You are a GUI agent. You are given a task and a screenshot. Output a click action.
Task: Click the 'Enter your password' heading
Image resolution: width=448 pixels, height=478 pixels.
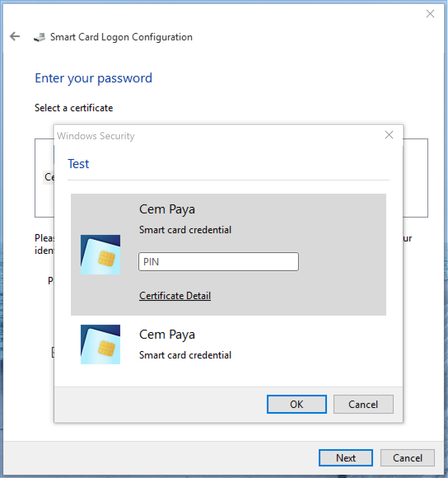coord(93,78)
